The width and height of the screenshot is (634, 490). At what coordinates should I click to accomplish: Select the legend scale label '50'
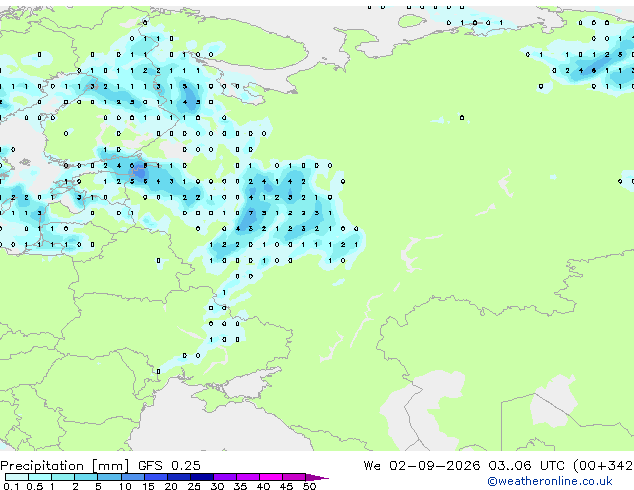pyautogui.click(x=309, y=486)
